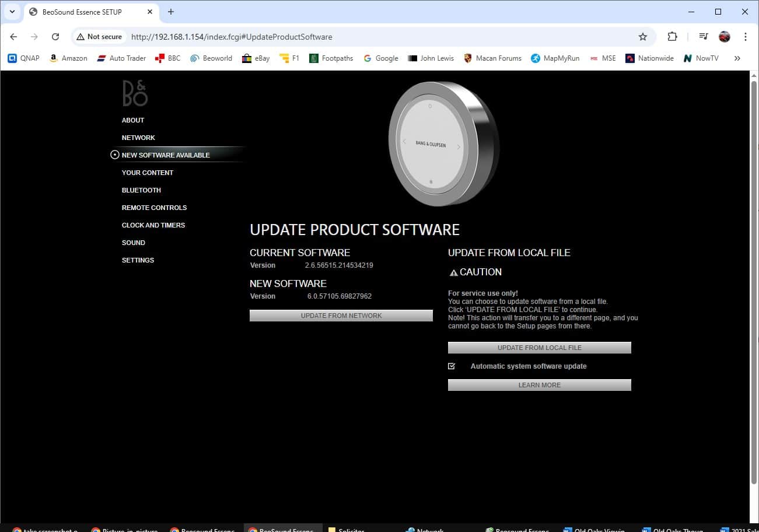
Task: Open the Google bookmark
Action: [x=380, y=58]
